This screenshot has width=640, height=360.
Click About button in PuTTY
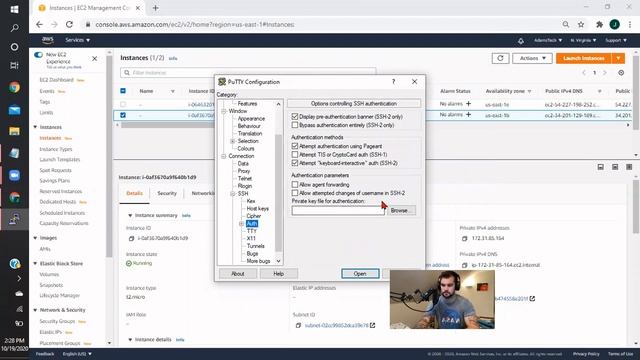pyautogui.click(x=238, y=273)
